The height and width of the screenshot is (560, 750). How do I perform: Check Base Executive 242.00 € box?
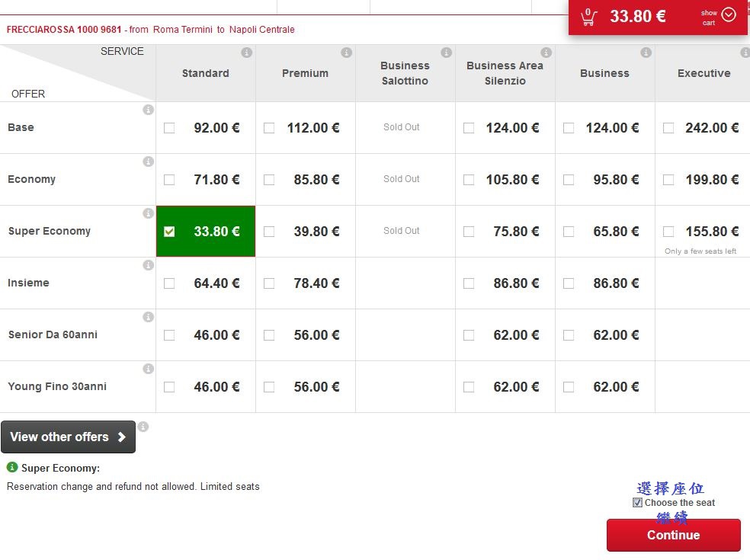click(x=668, y=128)
